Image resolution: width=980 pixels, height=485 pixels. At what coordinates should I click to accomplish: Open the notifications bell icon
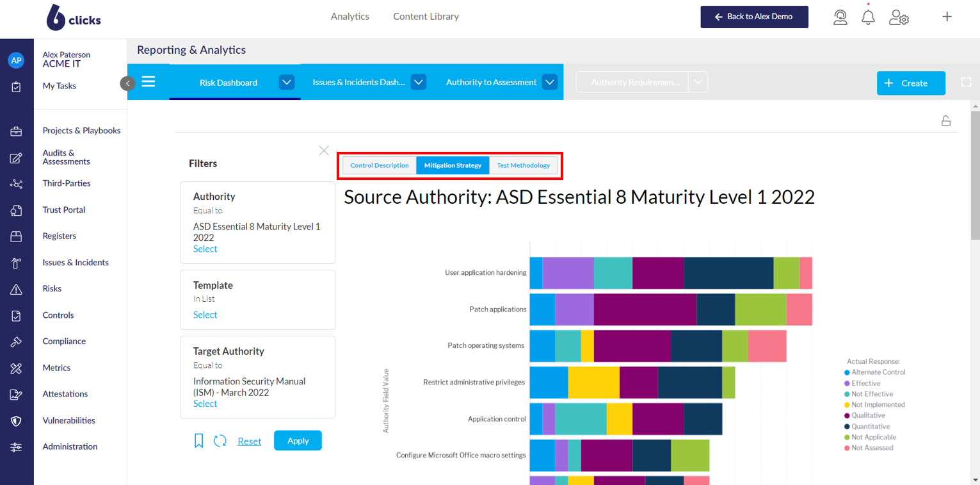point(868,17)
